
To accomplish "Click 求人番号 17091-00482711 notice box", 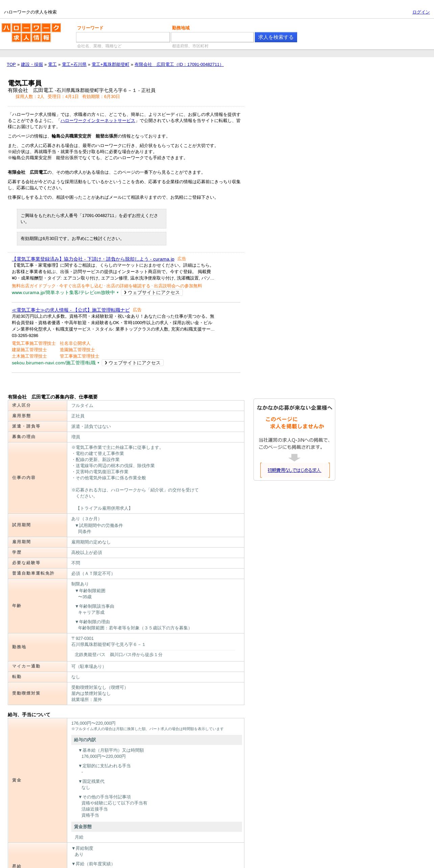I will coord(92,219).
